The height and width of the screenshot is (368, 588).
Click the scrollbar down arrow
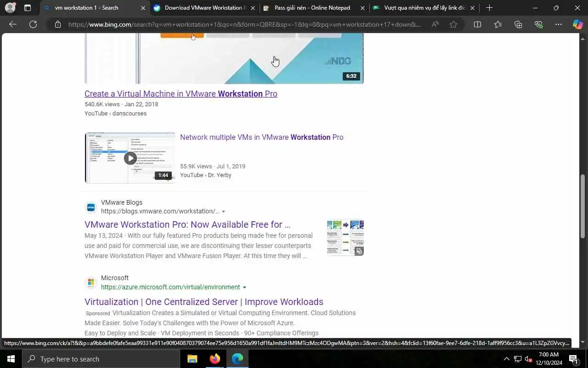pyautogui.click(x=583, y=342)
